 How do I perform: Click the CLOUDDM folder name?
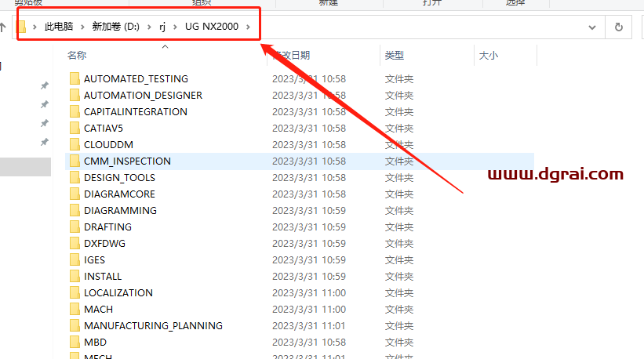pyautogui.click(x=108, y=145)
